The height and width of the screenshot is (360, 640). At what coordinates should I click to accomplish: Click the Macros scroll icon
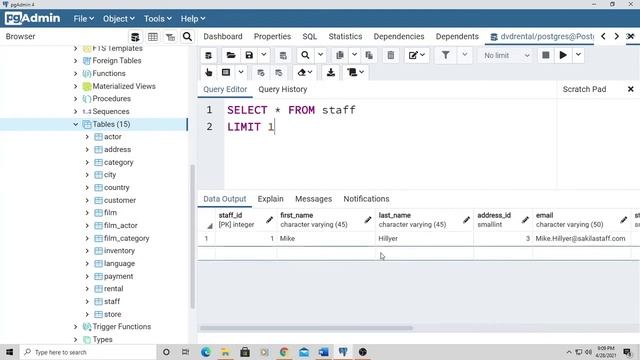[x=355, y=72]
